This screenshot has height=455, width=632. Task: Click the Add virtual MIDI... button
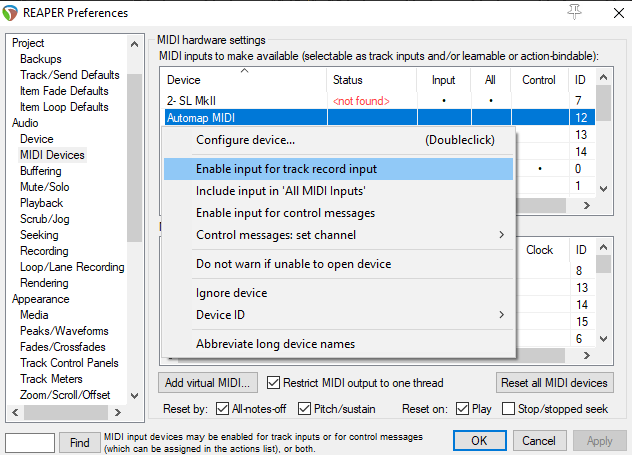(x=208, y=382)
